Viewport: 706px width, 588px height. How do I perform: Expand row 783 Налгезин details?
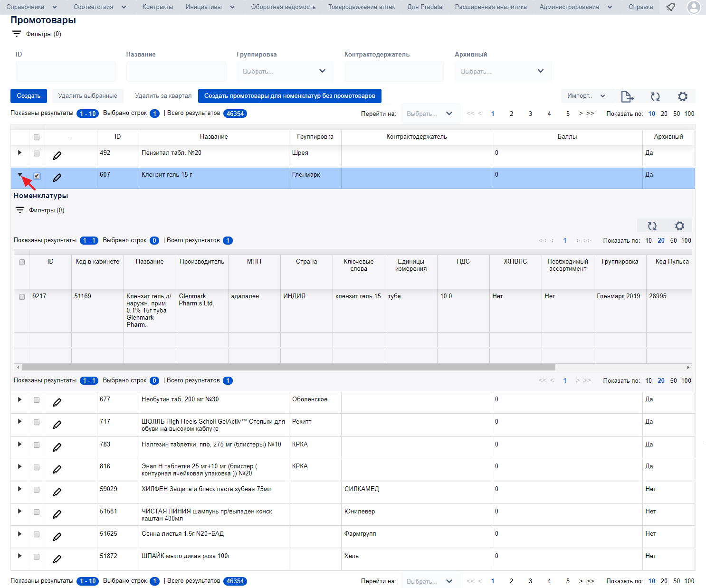19,444
